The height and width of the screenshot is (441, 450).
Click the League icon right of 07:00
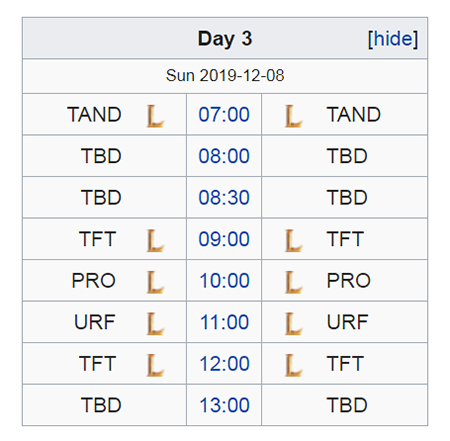click(x=293, y=116)
